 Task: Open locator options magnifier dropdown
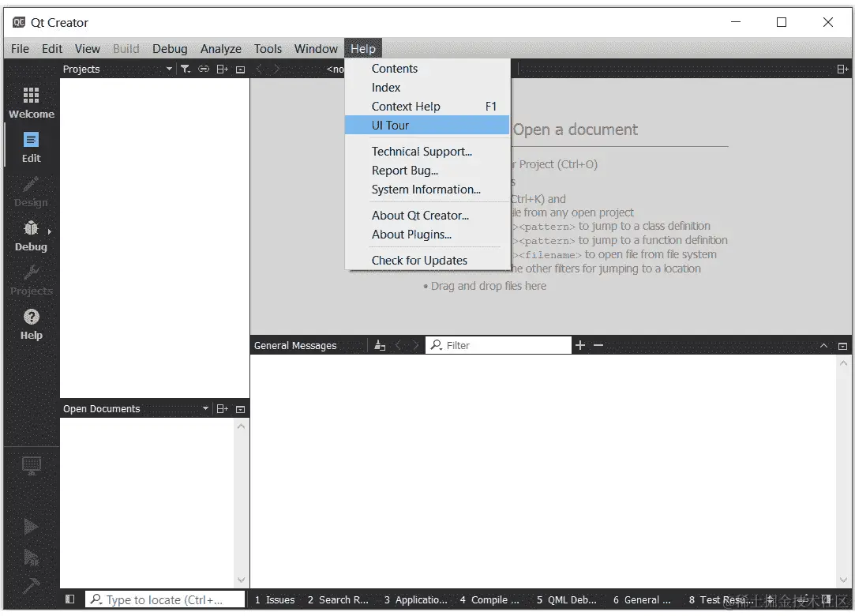[x=96, y=599]
